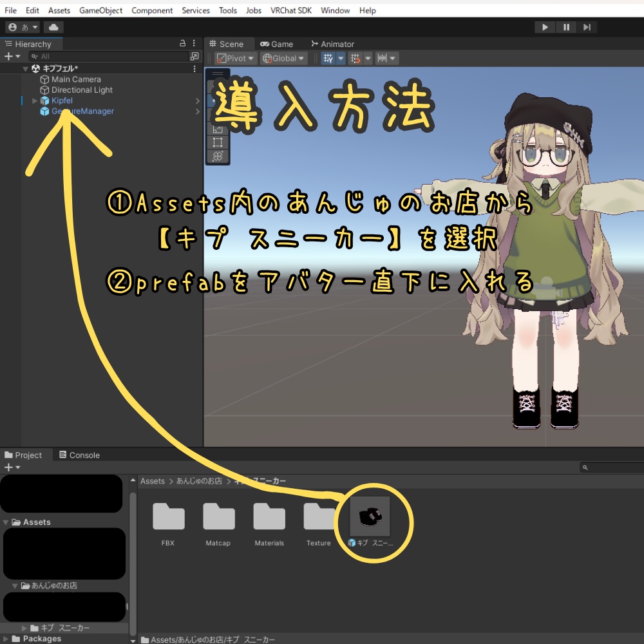Screen dimensions: 644x644
Task: Open the Pivot mode dropdown
Action: tap(234, 58)
